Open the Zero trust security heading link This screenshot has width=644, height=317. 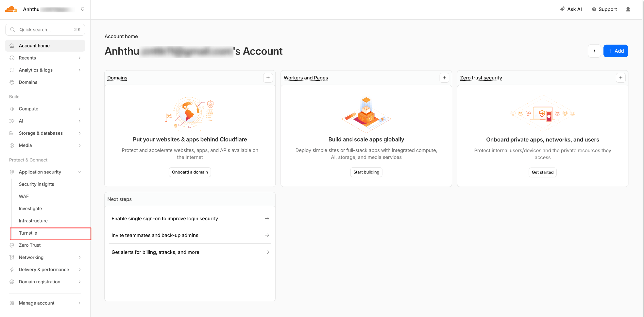(481, 78)
